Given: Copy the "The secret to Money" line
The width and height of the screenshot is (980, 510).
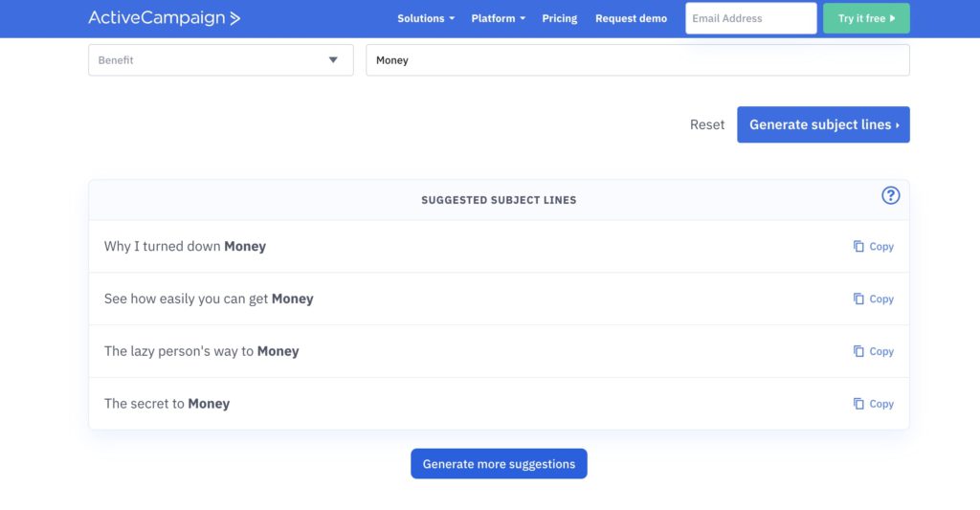Looking at the screenshot, I should [873, 404].
